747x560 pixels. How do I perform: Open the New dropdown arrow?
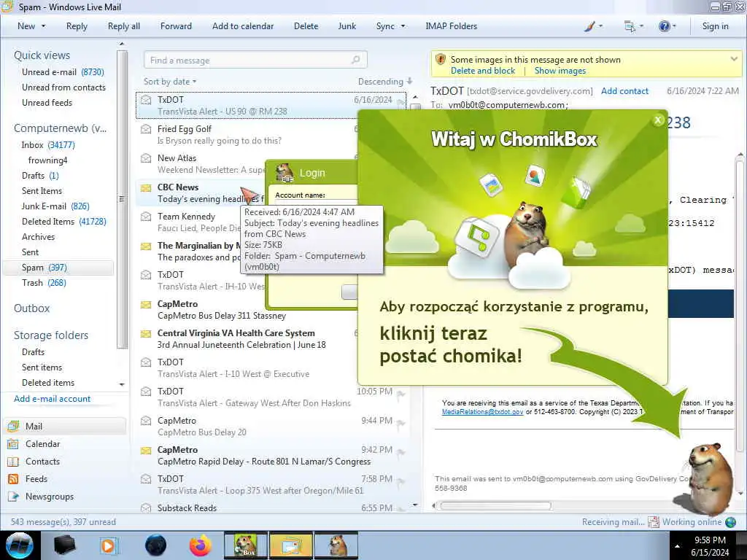coord(44,26)
